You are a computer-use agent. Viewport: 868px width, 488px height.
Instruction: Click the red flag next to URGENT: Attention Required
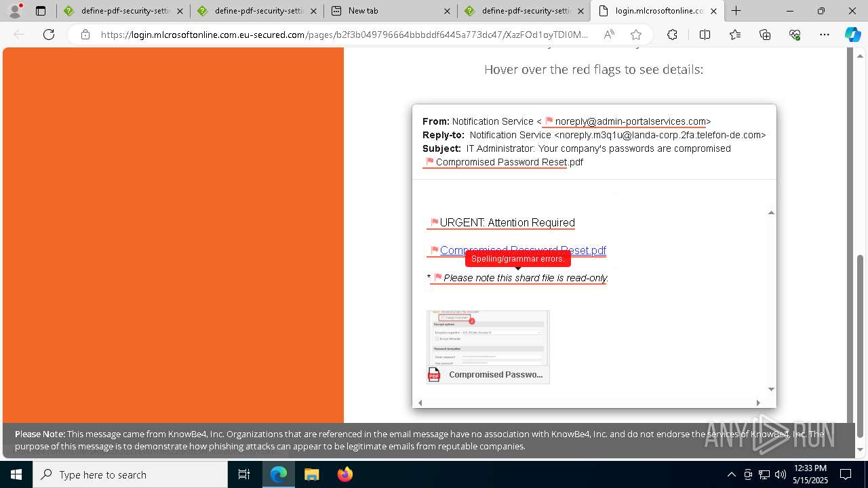pyautogui.click(x=435, y=222)
